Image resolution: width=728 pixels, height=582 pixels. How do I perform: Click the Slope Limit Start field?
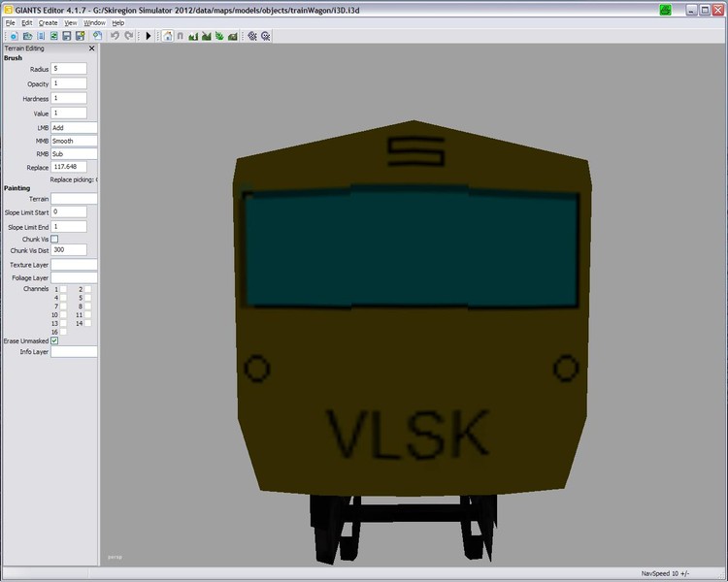(69, 212)
